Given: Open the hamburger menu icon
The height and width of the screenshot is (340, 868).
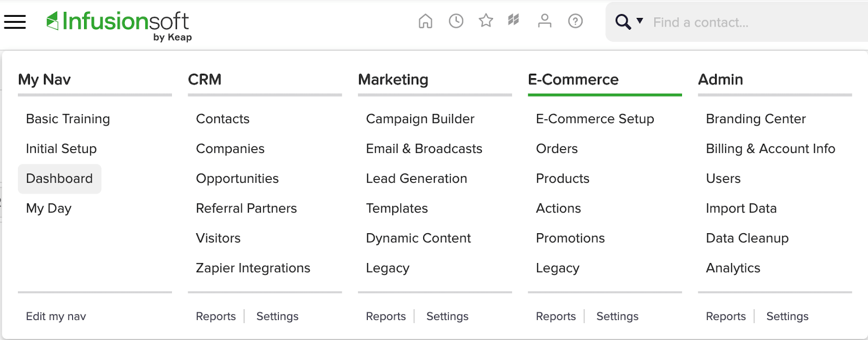Looking at the screenshot, I should pos(15,22).
